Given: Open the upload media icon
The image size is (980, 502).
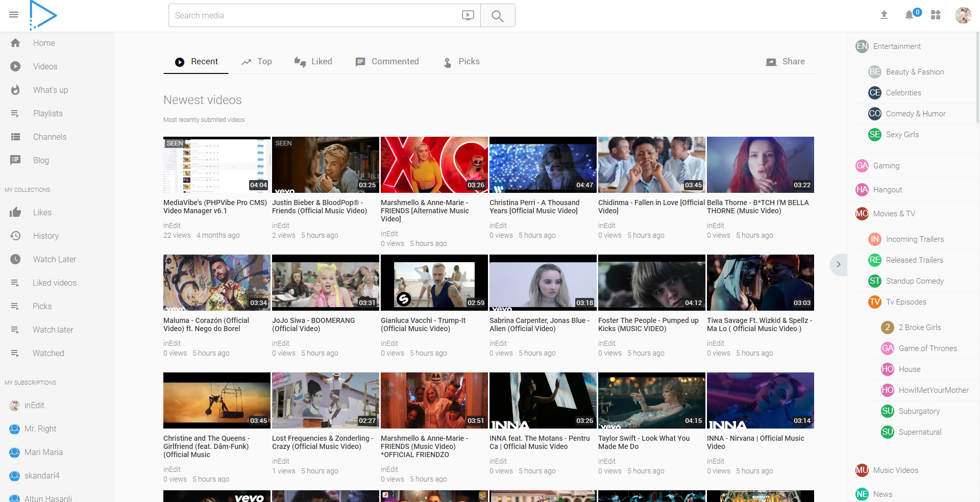Looking at the screenshot, I should pyautogui.click(x=884, y=15).
